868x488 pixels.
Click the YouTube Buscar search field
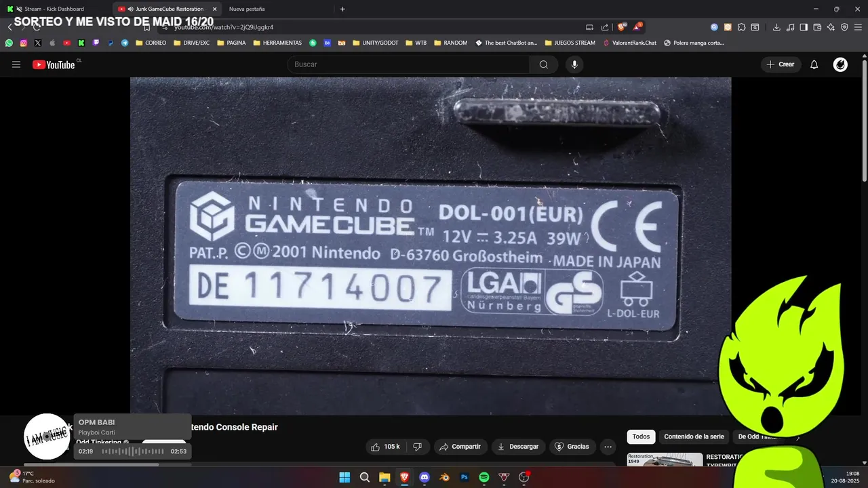click(408, 64)
